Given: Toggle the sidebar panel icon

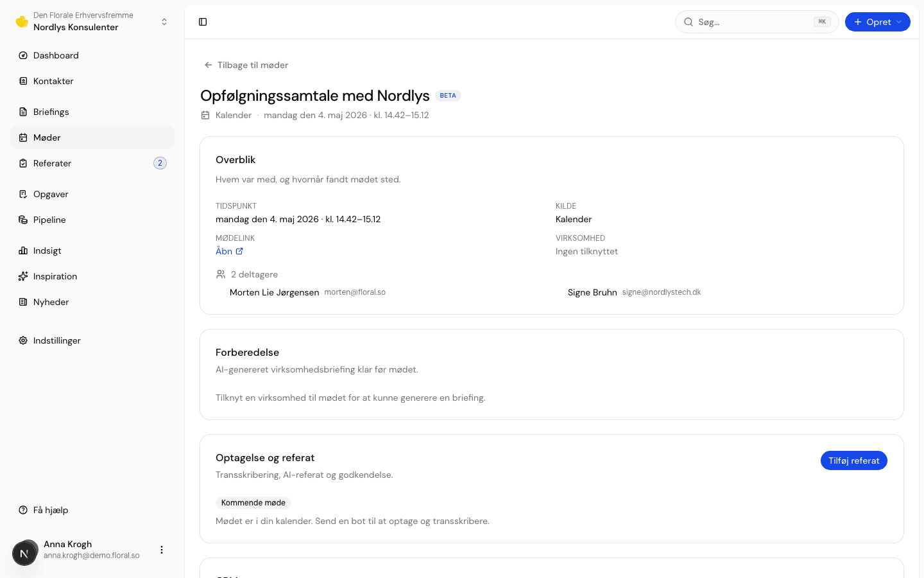Looking at the screenshot, I should [x=203, y=22].
